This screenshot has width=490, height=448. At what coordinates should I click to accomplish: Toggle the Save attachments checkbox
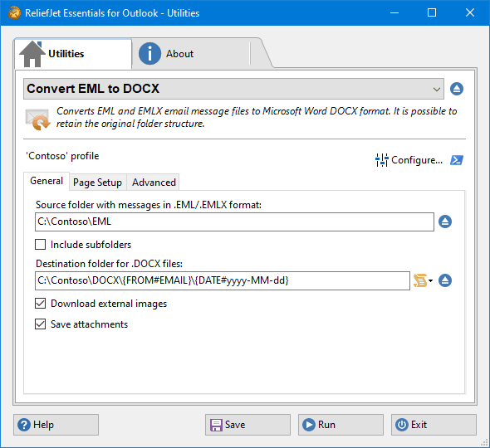point(41,324)
